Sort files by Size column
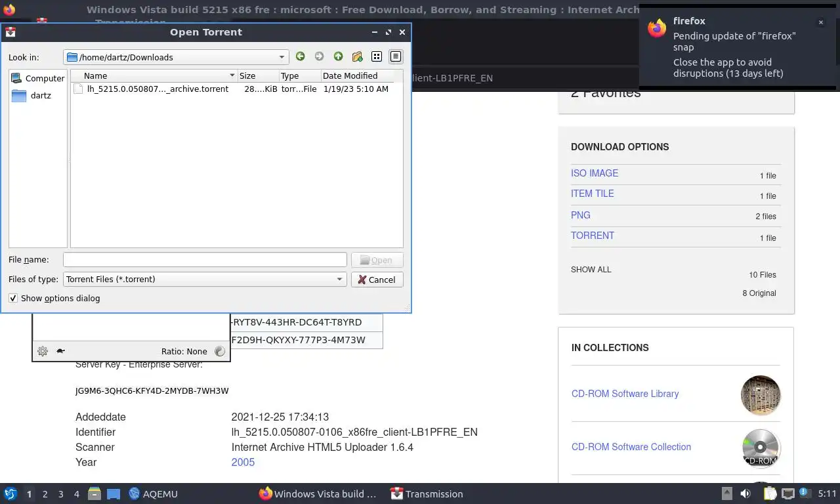The height and width of the screenshot is (504, 840). coord(258,75)
